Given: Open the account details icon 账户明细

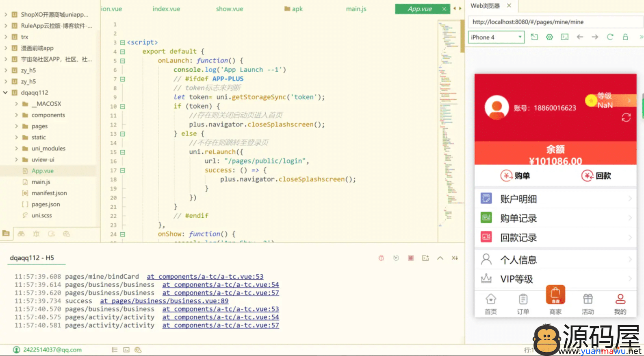Looking at the screenshot, I should pyautogui.click(x=486, y=198).
